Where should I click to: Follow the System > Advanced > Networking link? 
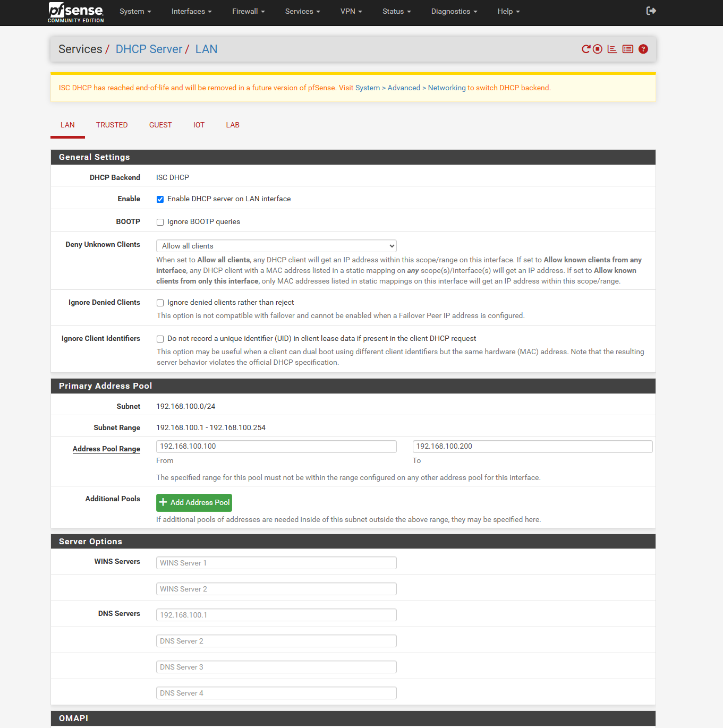click(411, 88)
